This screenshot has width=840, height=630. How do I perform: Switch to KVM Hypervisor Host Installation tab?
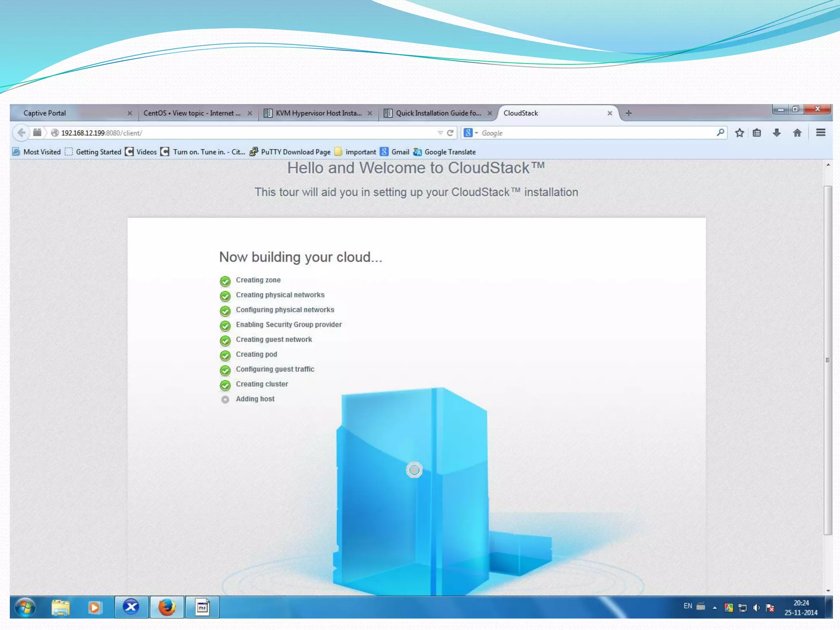click(318, 113)
